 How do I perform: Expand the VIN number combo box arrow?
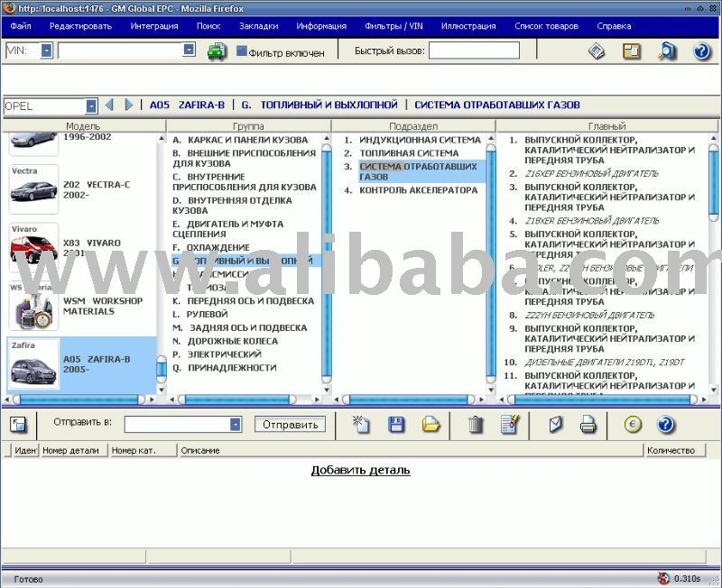(x=189, y=50)
